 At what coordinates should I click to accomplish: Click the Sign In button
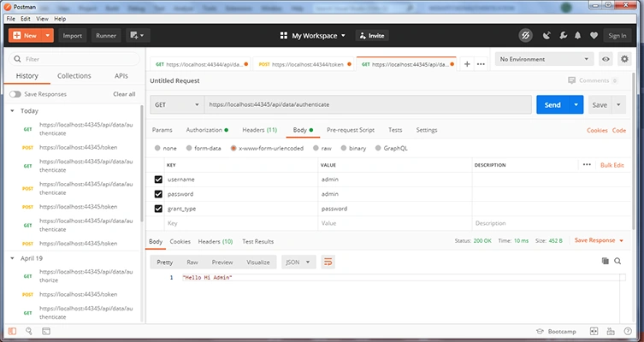tap(617, 36)
